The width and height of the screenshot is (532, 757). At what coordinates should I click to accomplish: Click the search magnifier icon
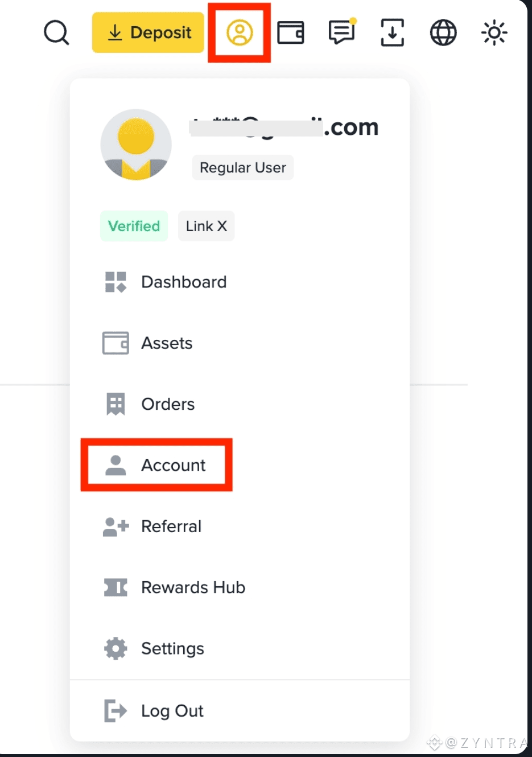(56, 32)
